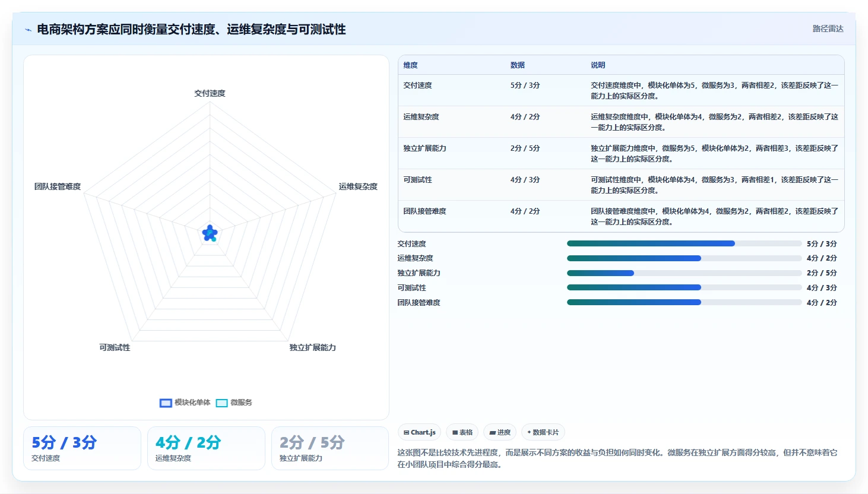Open the 5分 / 3分 交付速度 stat card
The height and width of the screenshot is (494, 868).
coord(82,448)
